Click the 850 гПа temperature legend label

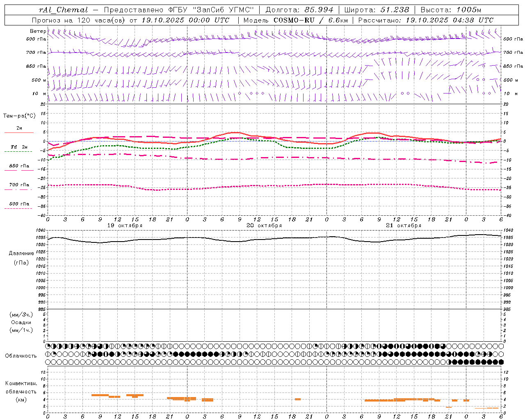coord(19,166)
